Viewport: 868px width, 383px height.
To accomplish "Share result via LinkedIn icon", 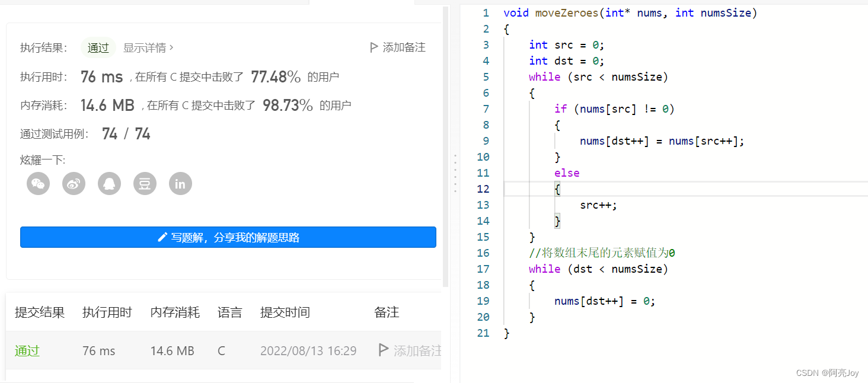I will pos(180,184).
